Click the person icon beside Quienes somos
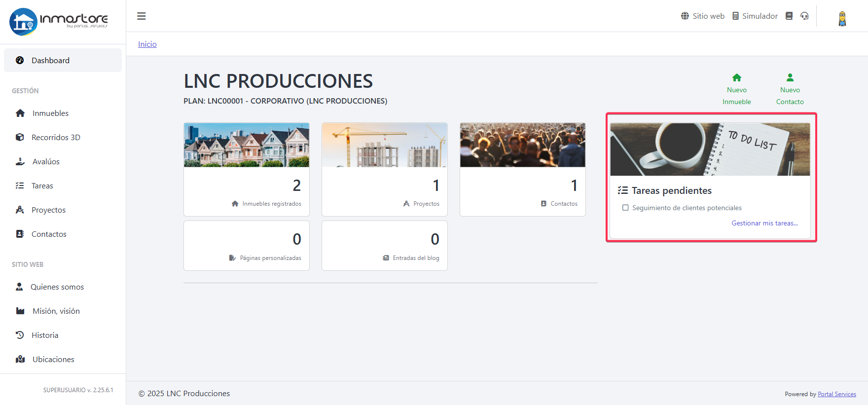The image size is (868, 405). click(19, 287)
